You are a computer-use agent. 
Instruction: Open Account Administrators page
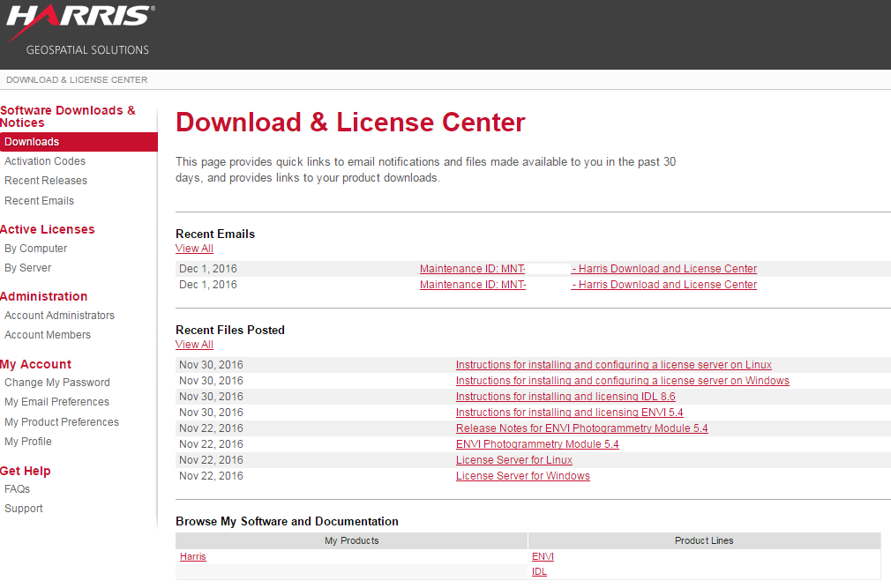point(59,316)
